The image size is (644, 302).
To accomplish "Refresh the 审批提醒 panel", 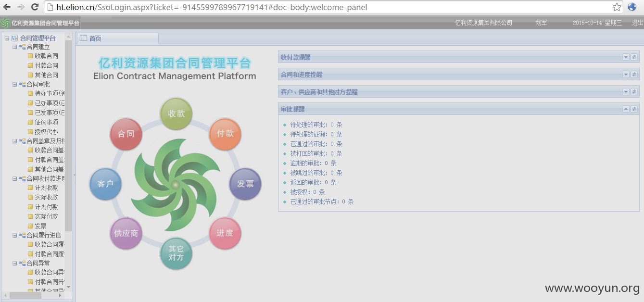I will (x=634, y=109).
